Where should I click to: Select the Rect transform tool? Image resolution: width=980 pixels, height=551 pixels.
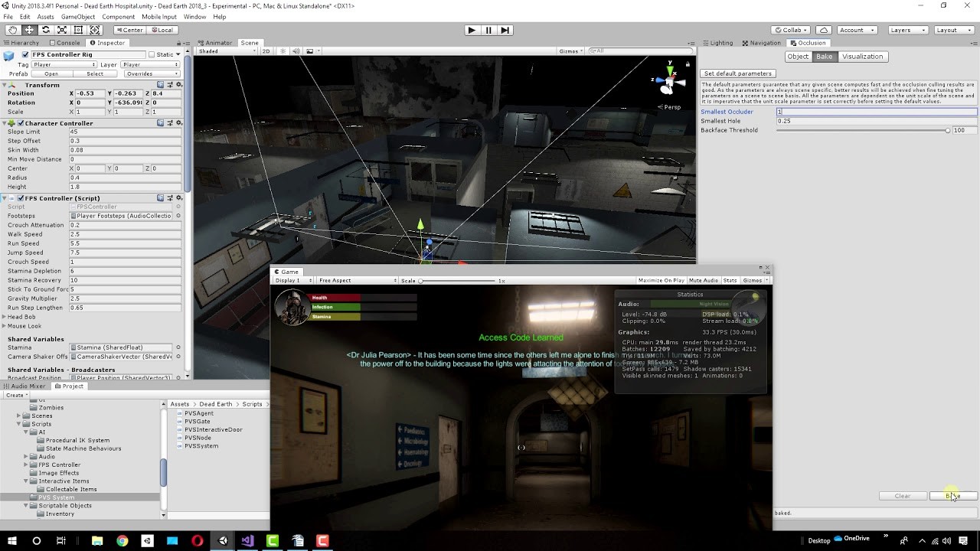pos(78,30)
